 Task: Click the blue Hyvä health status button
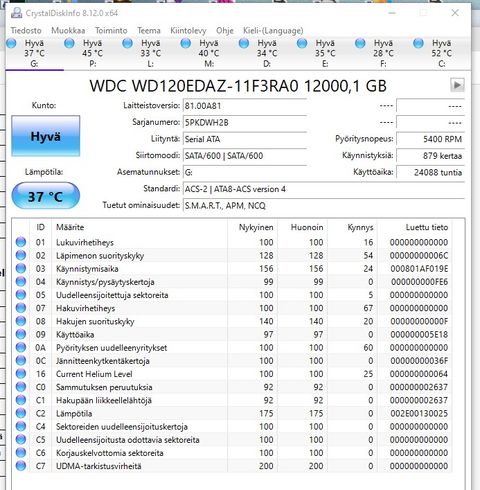coord(46,136)
